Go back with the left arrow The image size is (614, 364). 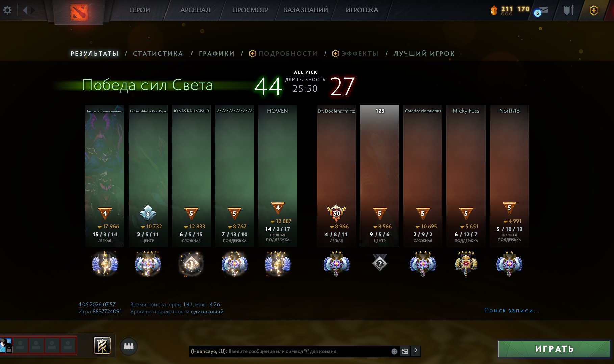tap(25, 10)
